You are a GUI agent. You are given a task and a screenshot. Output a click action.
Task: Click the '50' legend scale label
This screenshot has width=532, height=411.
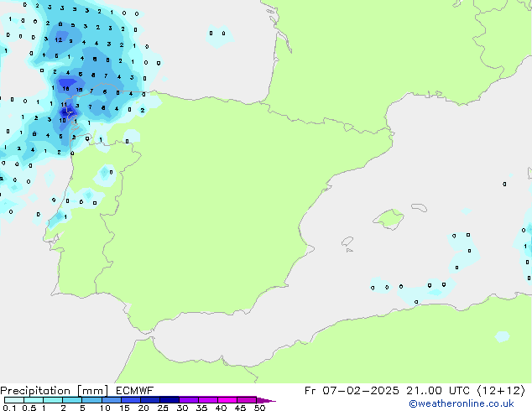pyautogui.click(x=259, y=408)
